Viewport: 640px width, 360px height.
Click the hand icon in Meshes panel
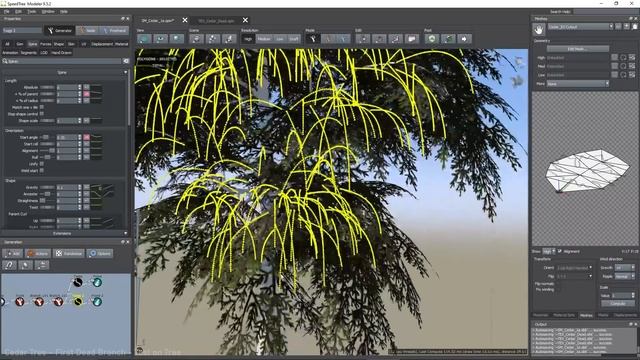(x=539, y=30)
